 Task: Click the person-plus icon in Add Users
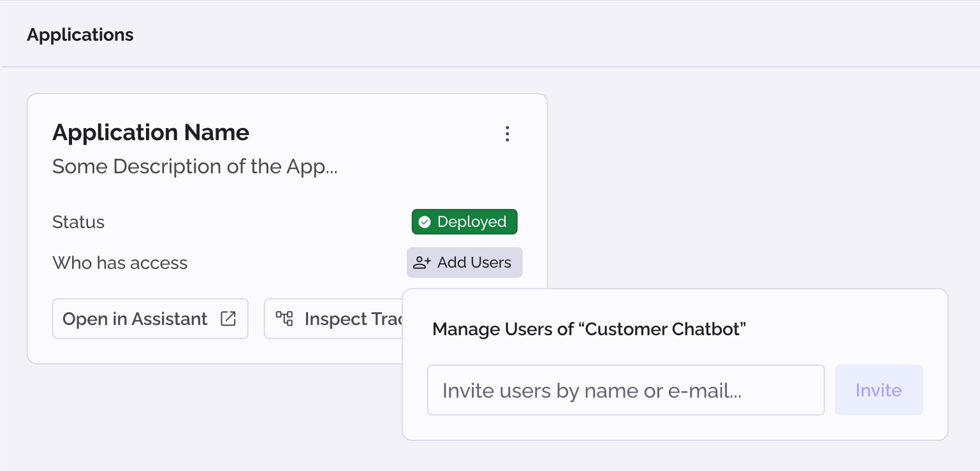(x=421, y=262)
